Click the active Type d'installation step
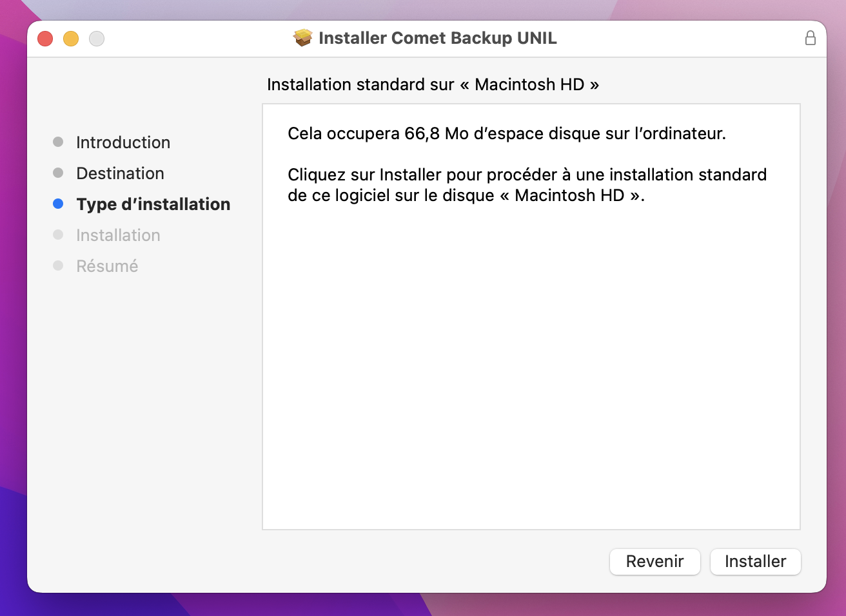 [153, 204]
